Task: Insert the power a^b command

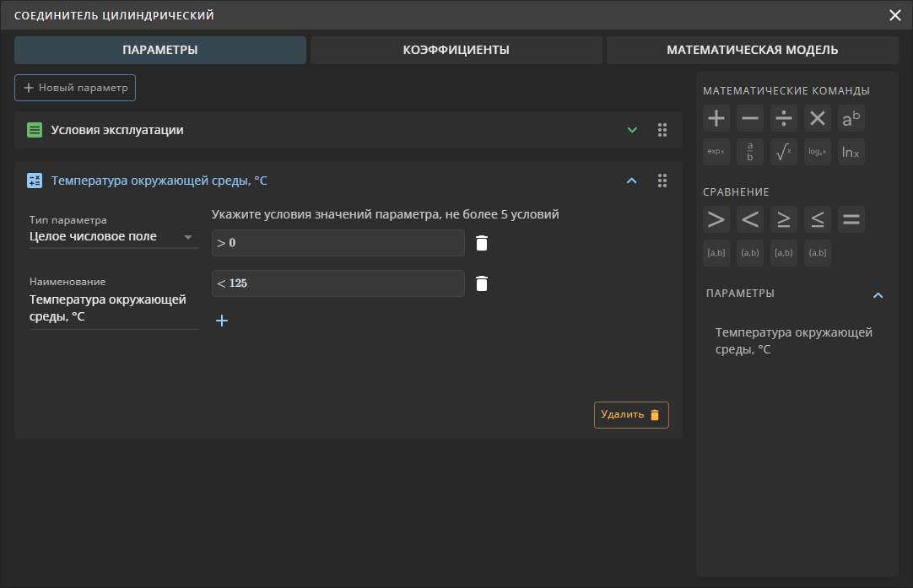Action: [x=851, y=118]
